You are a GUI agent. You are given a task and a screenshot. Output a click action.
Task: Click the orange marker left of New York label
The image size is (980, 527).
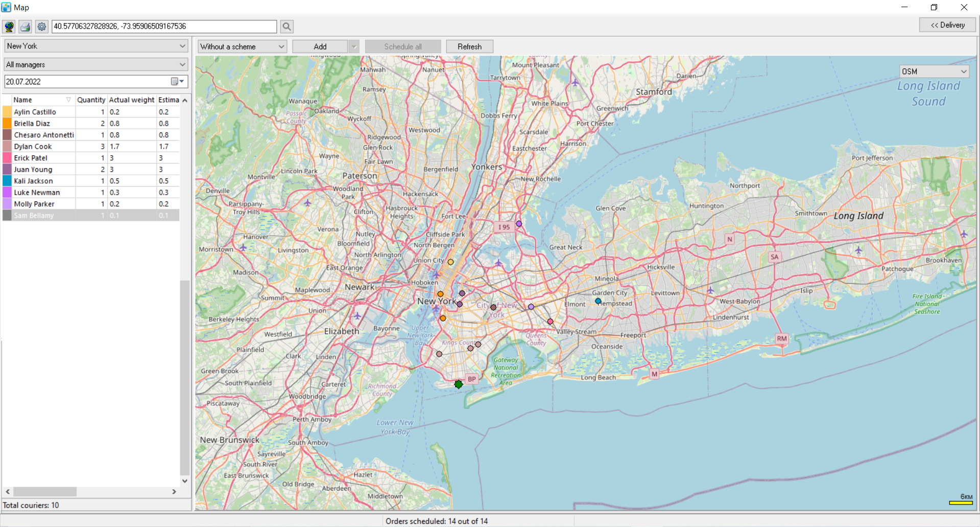[x=440, y=294]
